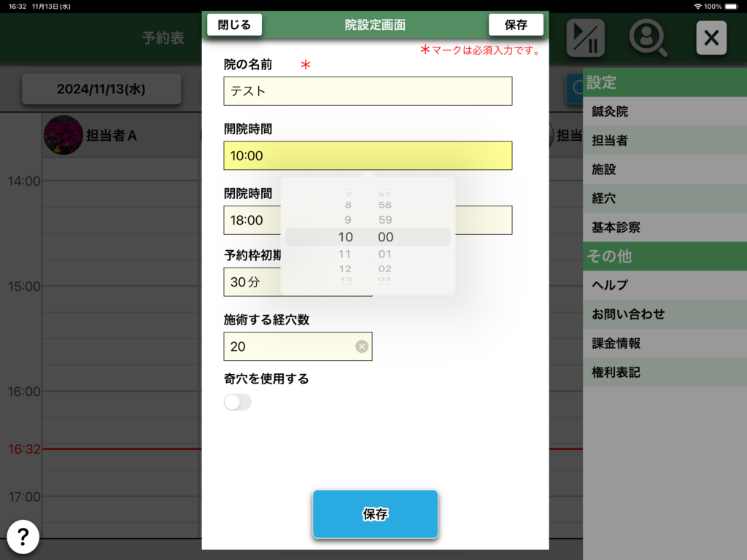Tap the 閉じる button to close settings
The image size is (747, 560).
pyautogui.click(x=234, y=25)
